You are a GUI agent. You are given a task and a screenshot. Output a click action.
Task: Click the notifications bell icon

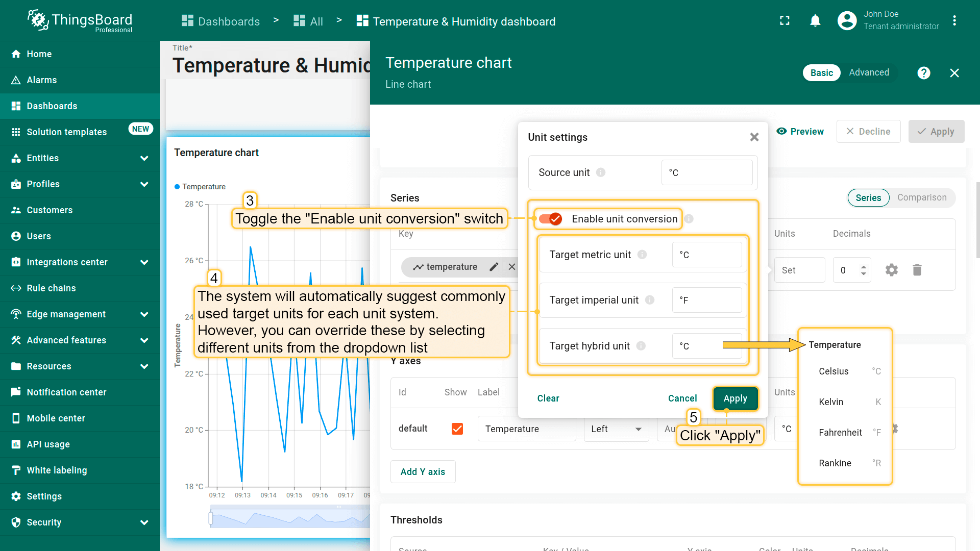[x=815, y=21]
